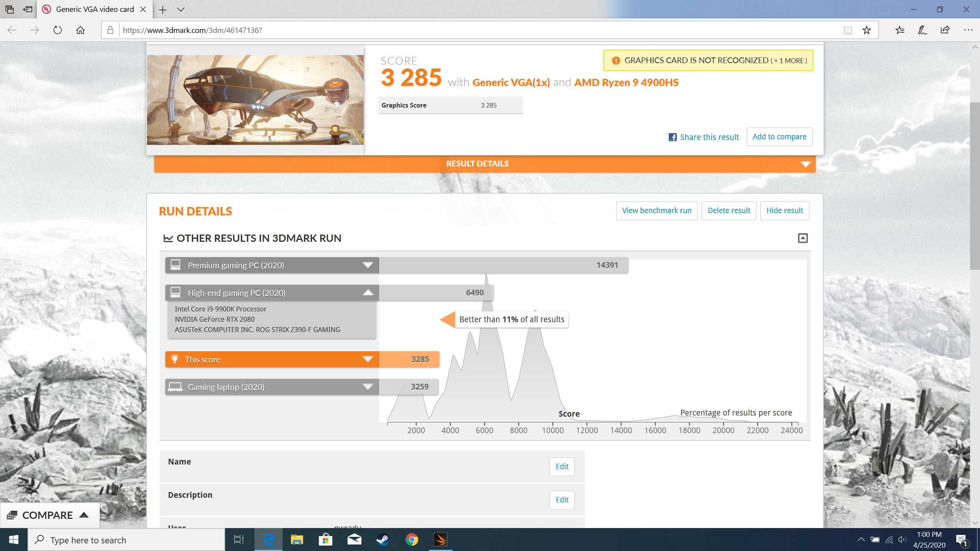Click the AMD Ryzen 9 4900HS link
980x551 pixels.
pyautogui.click(x=626, y=83)
